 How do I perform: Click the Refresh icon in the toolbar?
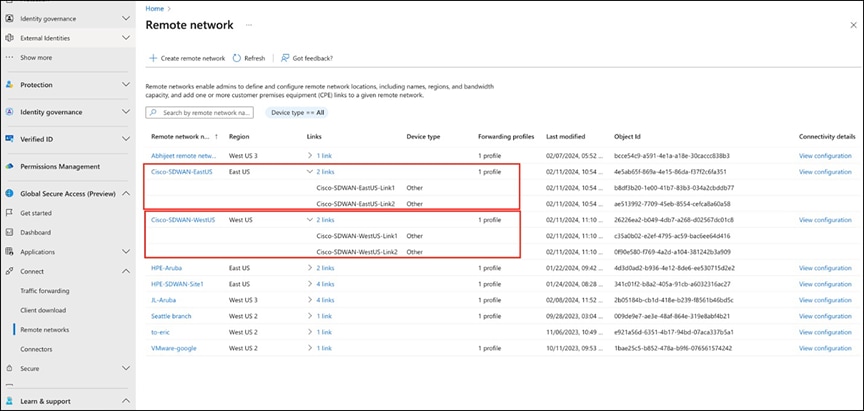tap(237, 58)
